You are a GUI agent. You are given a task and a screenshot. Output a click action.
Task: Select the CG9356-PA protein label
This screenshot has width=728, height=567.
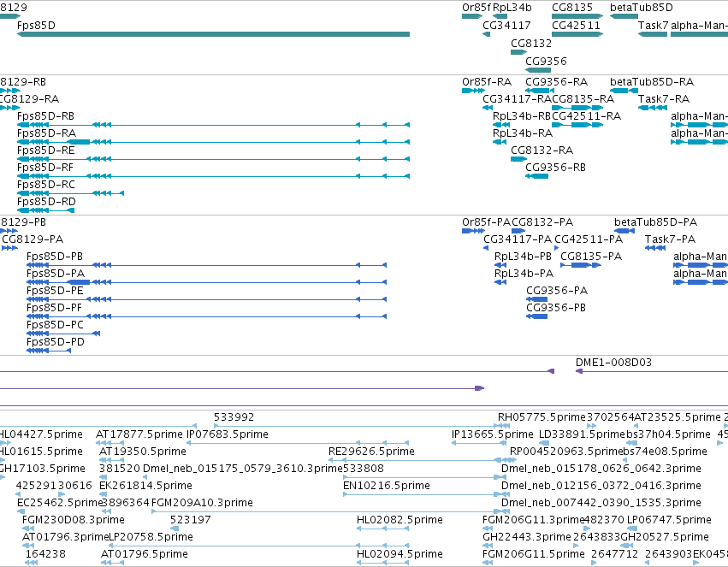point(557,291)
